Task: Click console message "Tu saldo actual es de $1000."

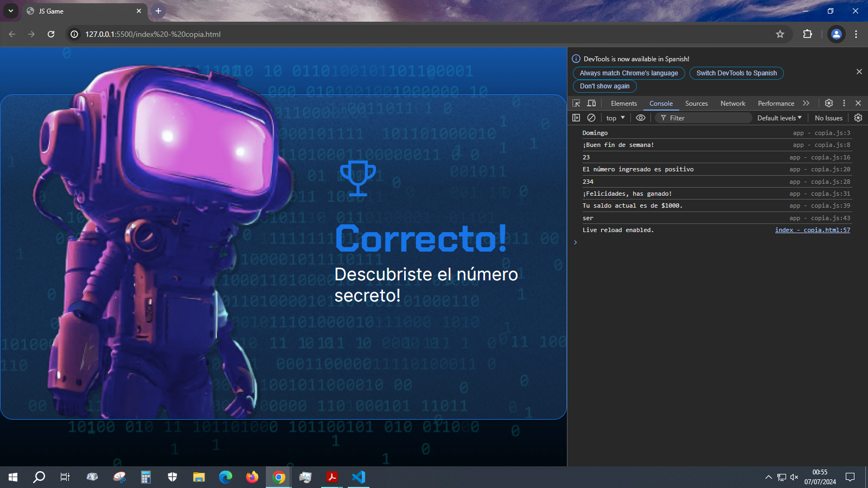Action: click(633, 206)
